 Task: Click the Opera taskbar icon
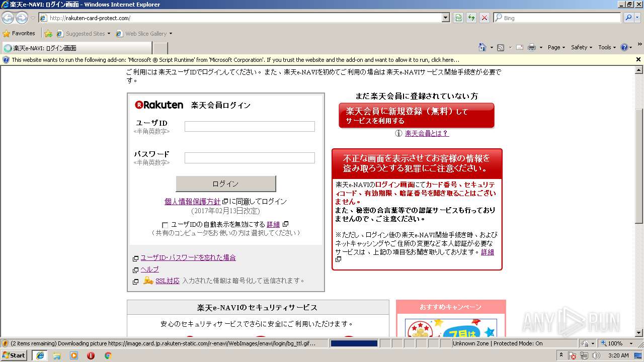(91, 355)
